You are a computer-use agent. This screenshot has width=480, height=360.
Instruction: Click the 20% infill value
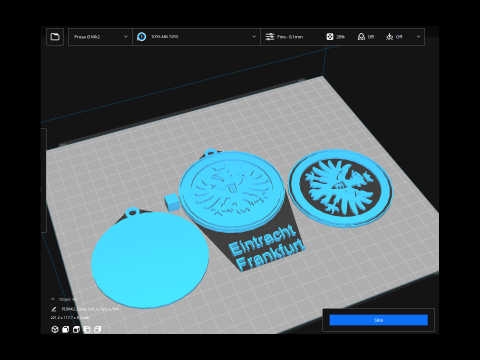tap(340, 37)
